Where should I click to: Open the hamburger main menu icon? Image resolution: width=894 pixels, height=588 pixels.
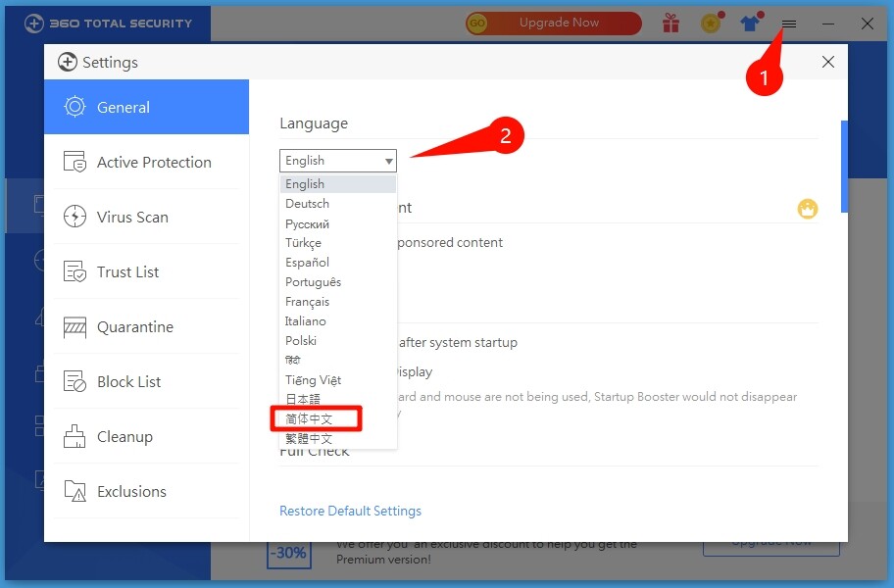789,24
